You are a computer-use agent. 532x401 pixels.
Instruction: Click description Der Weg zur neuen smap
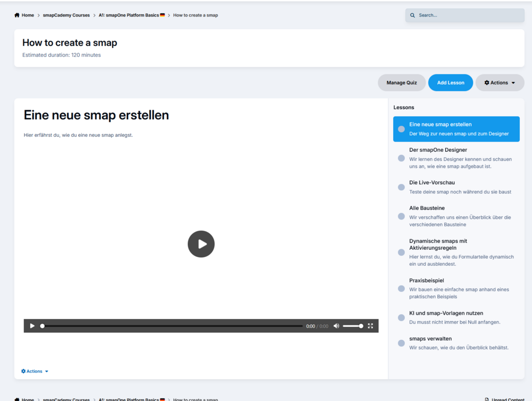[x=459, y=134]
